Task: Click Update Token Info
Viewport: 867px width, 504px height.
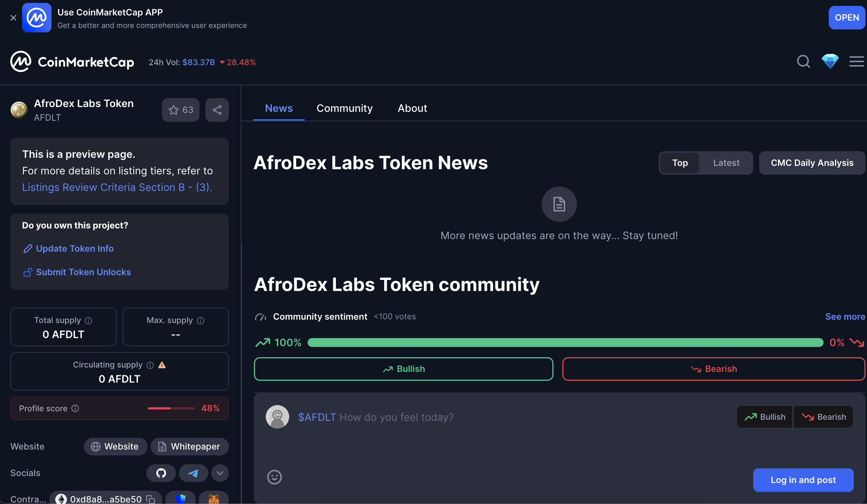Action: (x=68, y=249)
